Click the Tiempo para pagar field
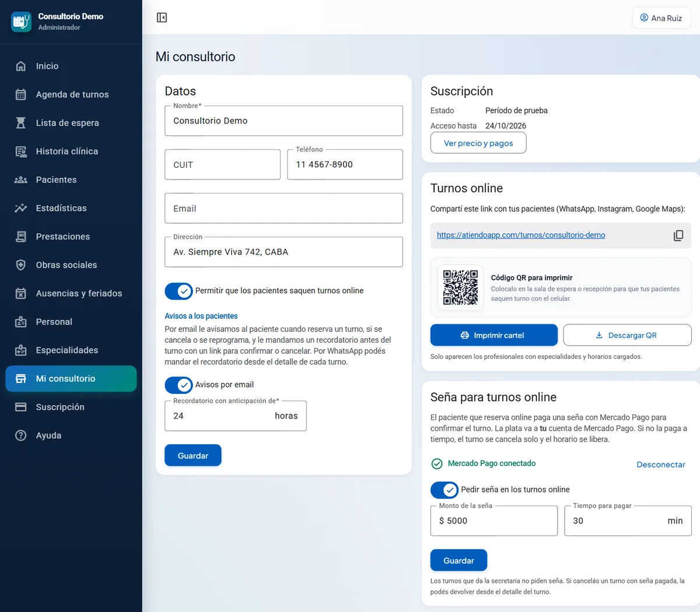700x612 pixels. pyautogui.click(x=628, y=520)
